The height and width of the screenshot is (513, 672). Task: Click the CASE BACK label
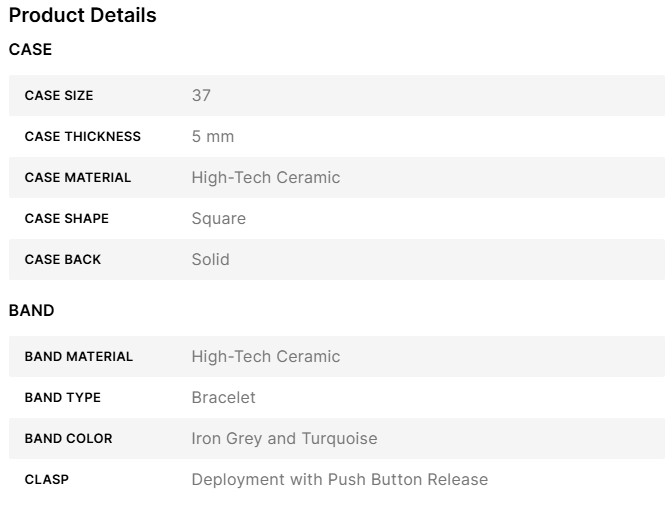[x=62, y=260]
